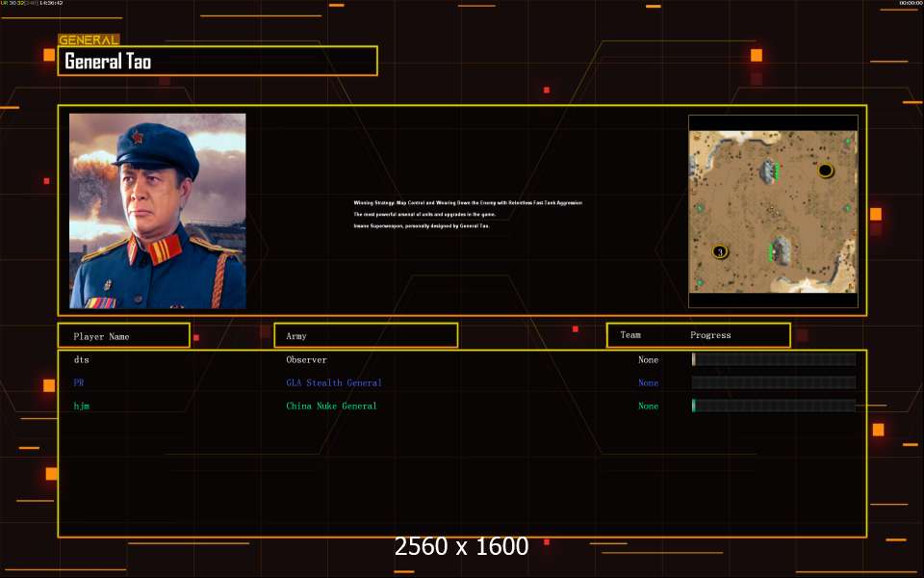Click the timer readout in the top-right corner
Screen dimensions: 924x578
[x=910, y=4]
